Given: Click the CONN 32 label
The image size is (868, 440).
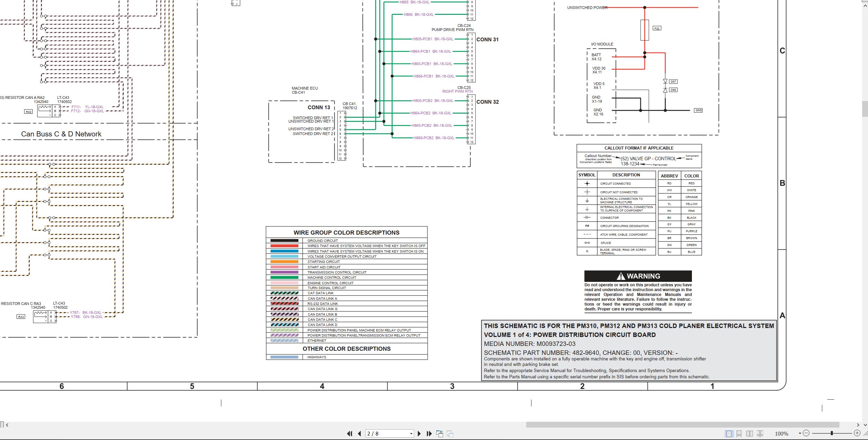Looking at the screenshot, I should click(x=487, y=102).
